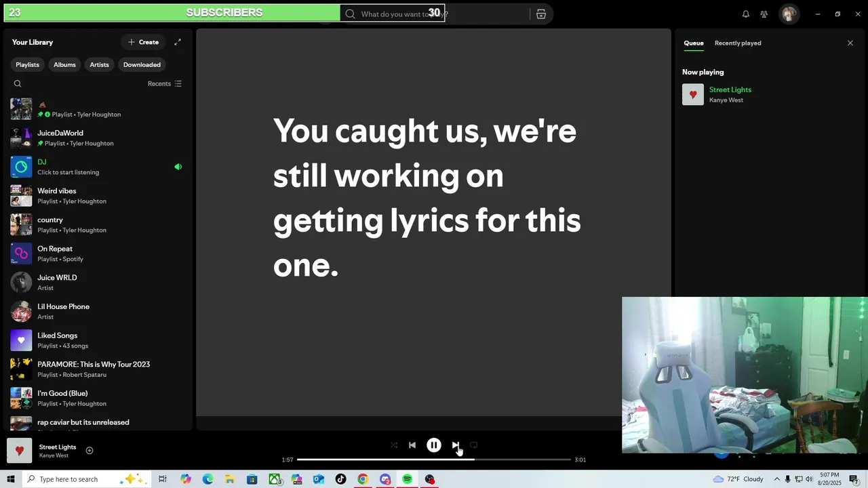Viewport: 868px width, 488px height.
Task: Seek within the song progress bar
Action: pos(434,460)
